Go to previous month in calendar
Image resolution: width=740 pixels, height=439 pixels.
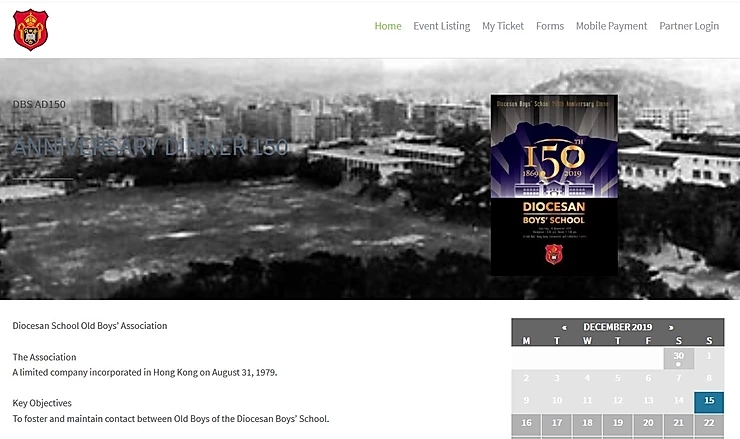(x=564, y=327)
